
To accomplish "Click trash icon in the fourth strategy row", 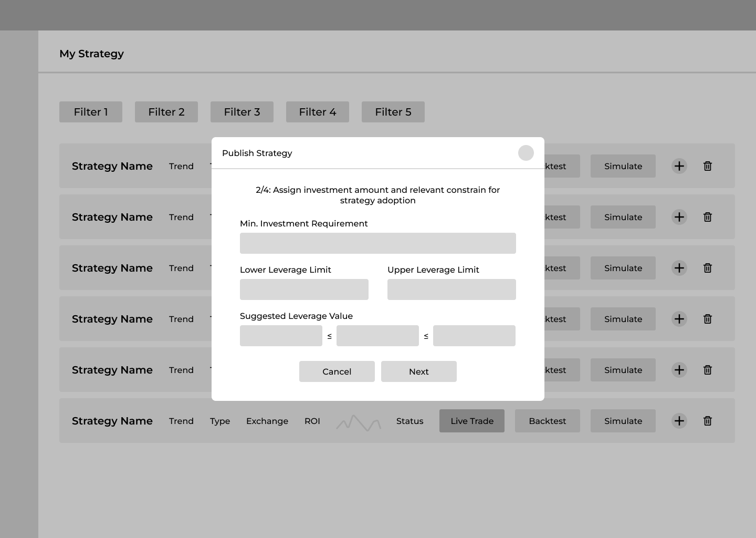I will 707,319.
